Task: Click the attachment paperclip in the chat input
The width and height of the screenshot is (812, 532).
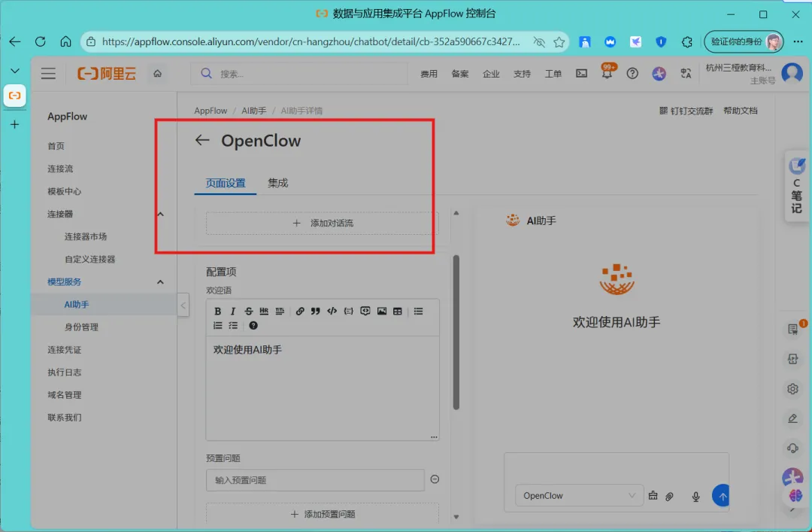Action: (669, 496)
